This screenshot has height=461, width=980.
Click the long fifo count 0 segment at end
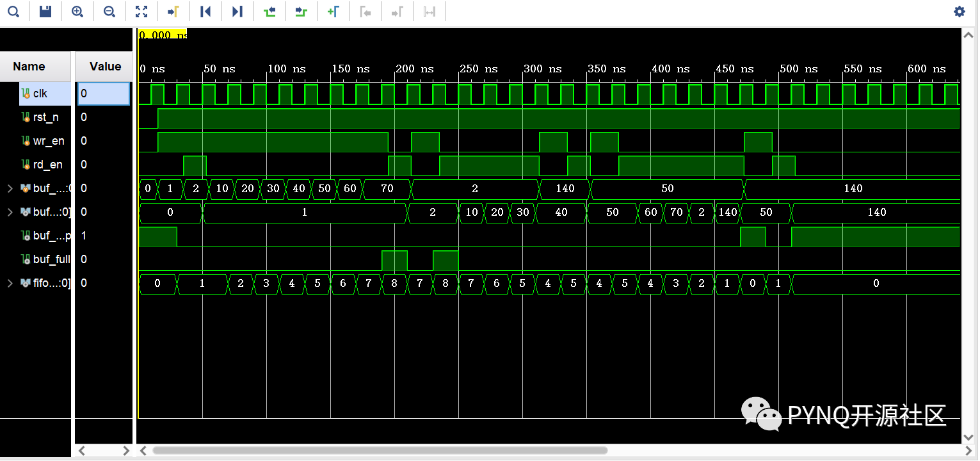tap(876, 283)
